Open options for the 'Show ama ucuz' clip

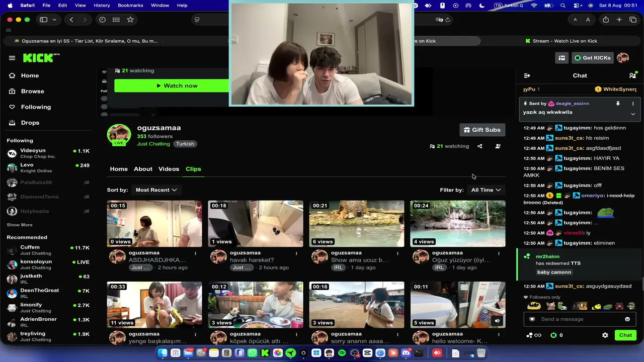(x=397, y=253)
